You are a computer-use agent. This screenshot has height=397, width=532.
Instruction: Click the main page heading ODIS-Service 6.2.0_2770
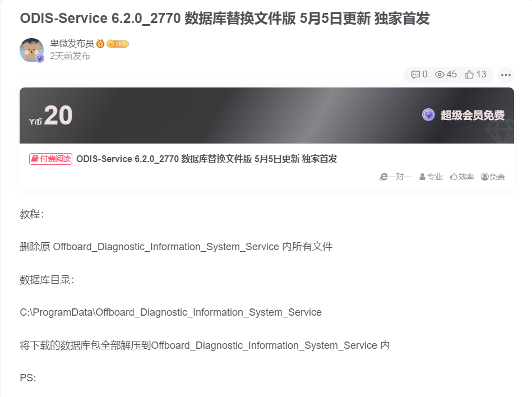[225, 19]
